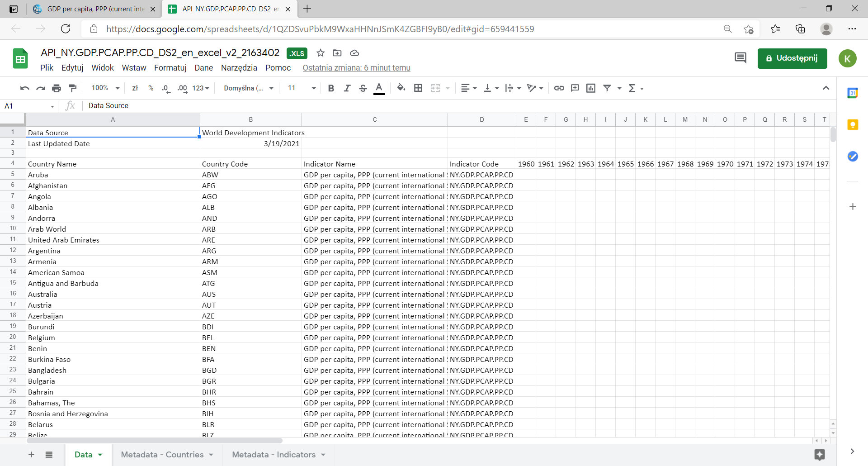Toggle bold formatting

331,88
